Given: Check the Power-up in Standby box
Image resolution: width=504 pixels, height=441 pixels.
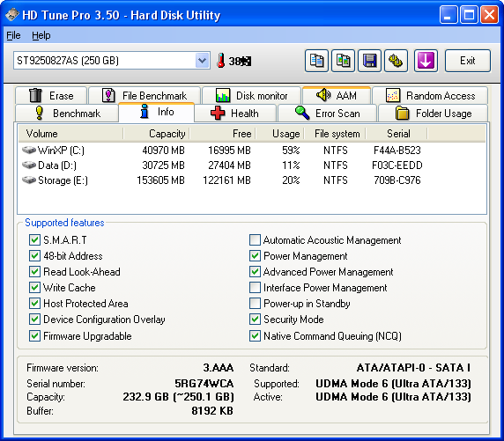Looking at the screenshot, I should (x=255, y=303).
